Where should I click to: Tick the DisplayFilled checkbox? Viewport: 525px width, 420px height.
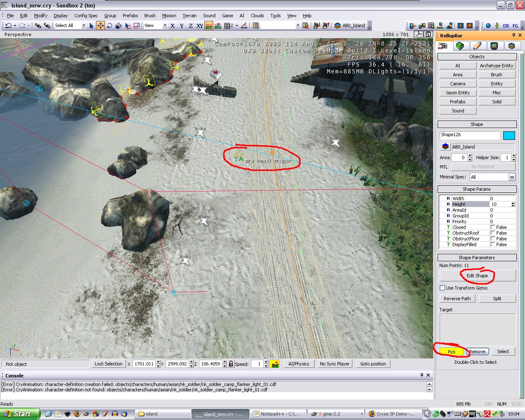(x=493, y=244)
